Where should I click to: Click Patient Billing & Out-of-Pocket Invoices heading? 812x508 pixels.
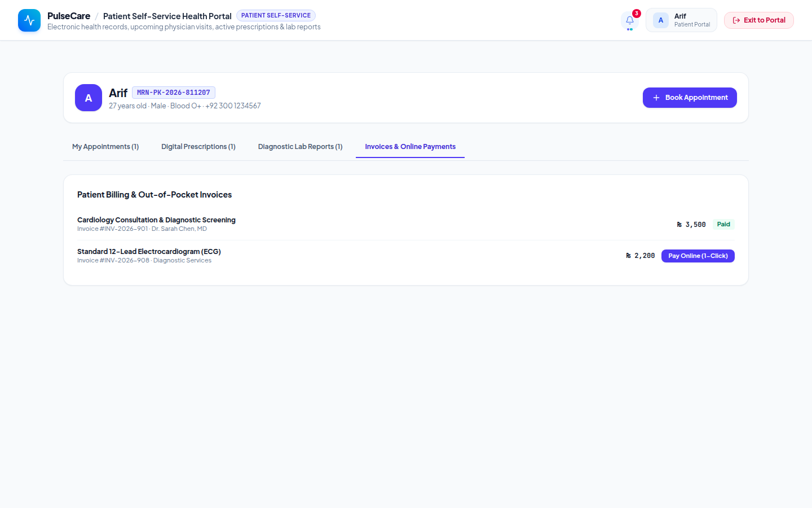[155, 195]
